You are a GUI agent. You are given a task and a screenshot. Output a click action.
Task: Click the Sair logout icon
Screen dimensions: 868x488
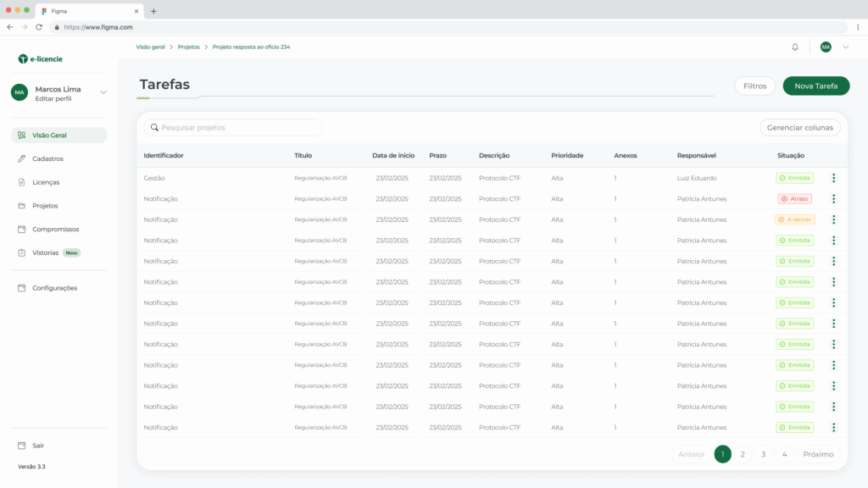coord(23,446)
